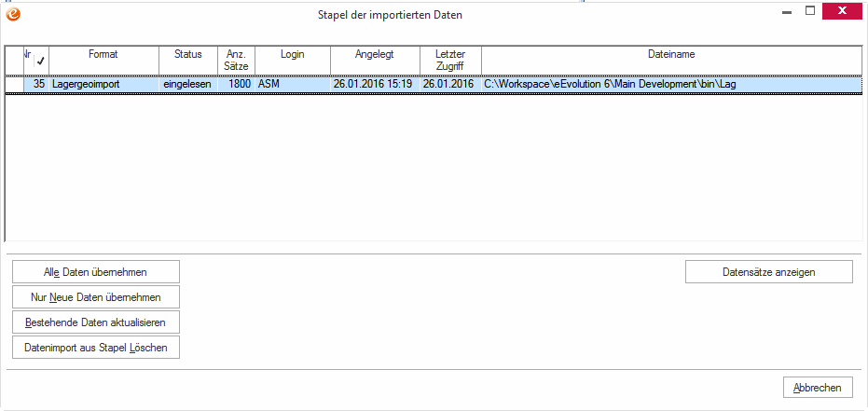Click the eEvolution app icon in title bar

[x=13, y=14]
